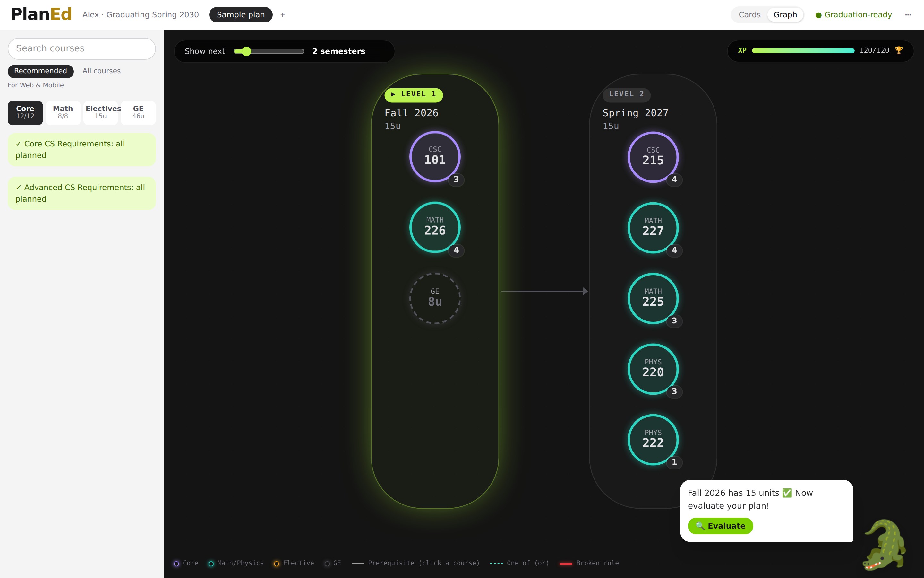Click the dashed GE 8u placeholder node
Screen dimensions: 924x578
pos(435,298)
